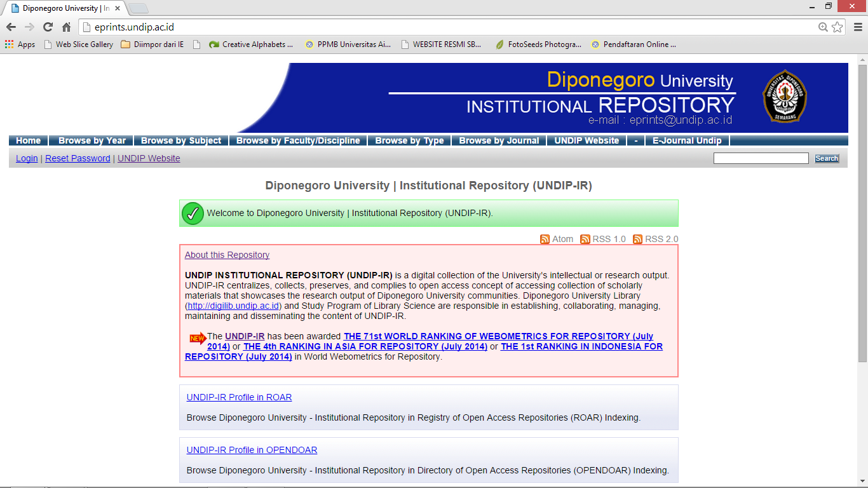Focus the repository search text field
This screenshot has height=488, width=868.
(761, 158)
